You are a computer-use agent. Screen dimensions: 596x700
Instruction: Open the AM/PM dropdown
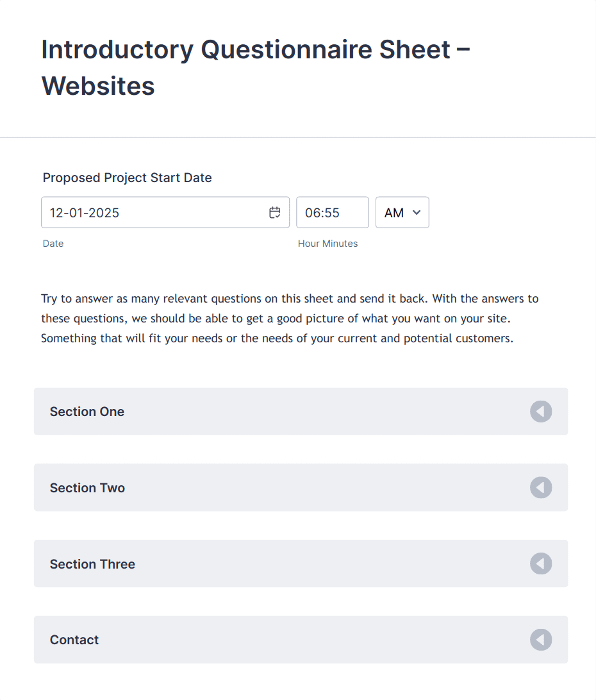tap(402, 212)
